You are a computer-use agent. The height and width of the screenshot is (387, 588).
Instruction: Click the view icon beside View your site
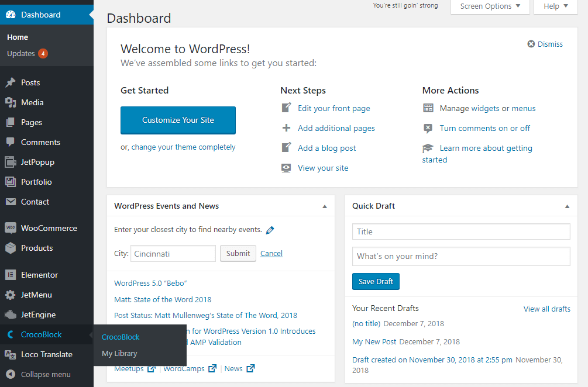pos(286,168)
